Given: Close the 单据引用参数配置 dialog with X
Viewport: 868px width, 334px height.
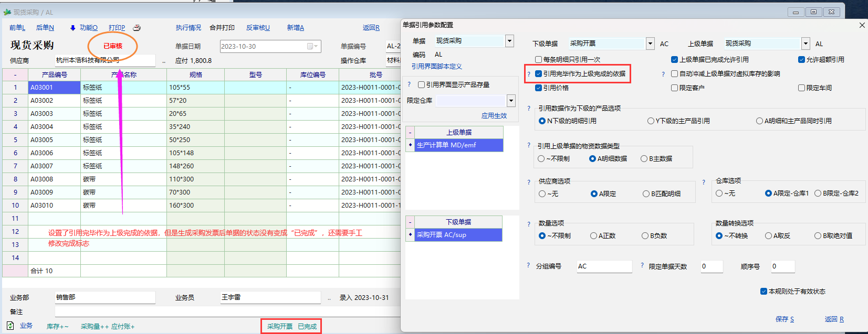Looking at the screenshot, I should [862, 25].
